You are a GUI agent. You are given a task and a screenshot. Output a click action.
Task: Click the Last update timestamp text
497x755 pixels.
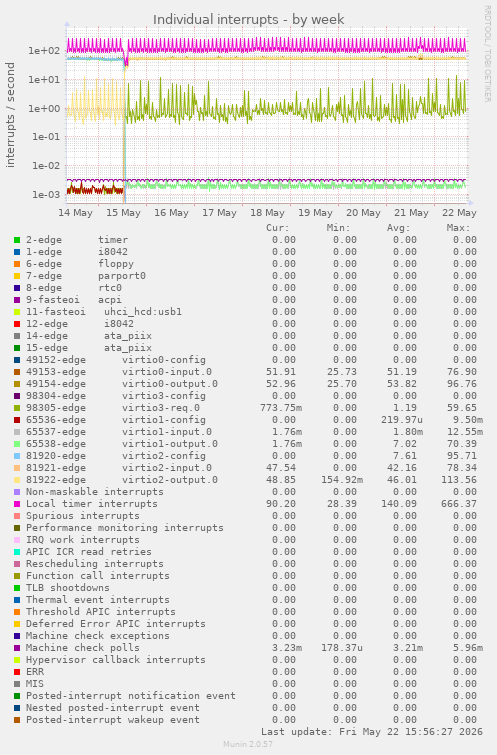372,731
